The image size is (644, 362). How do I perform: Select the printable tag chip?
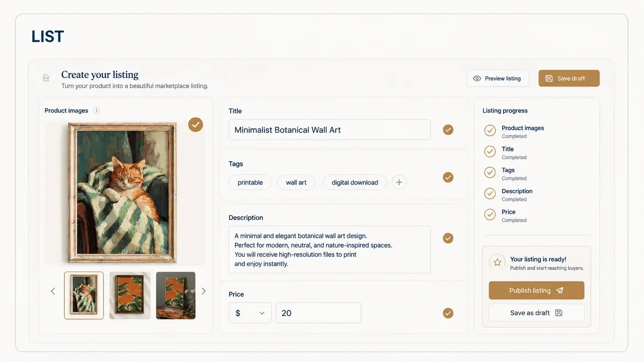click(250, 182)
